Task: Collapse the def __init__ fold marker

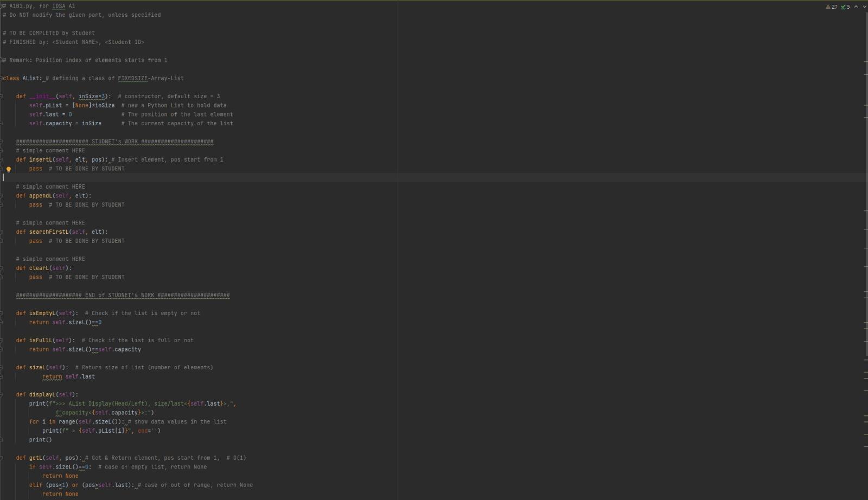Action: coord(2,97)
